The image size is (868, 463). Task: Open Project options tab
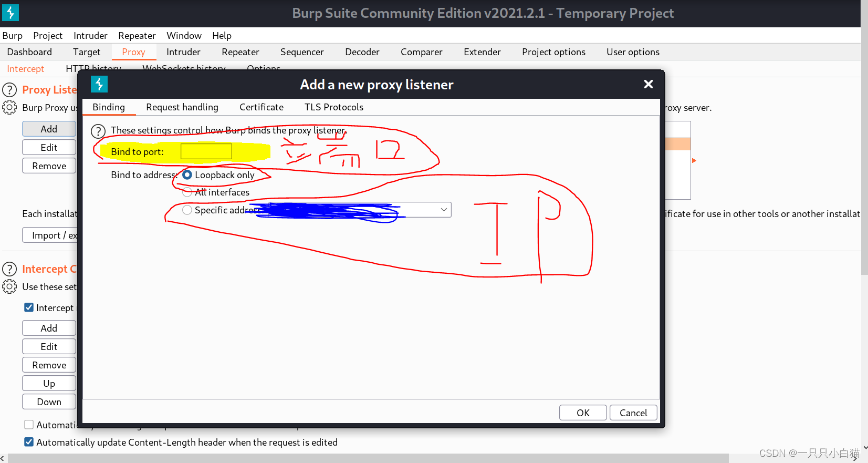click(553, 52)
